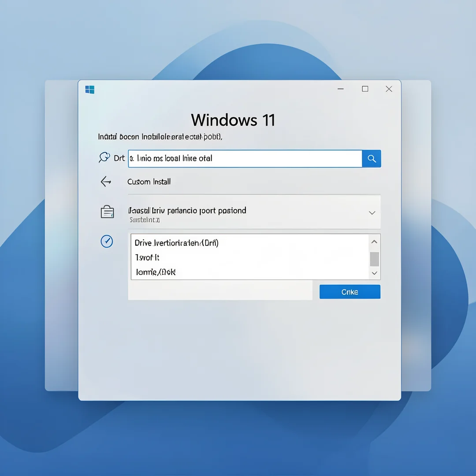Image resolution: width=476 pixels, height=476 pixels.
Task: Click the refresh search icon beside Drt
Action: 104,157
